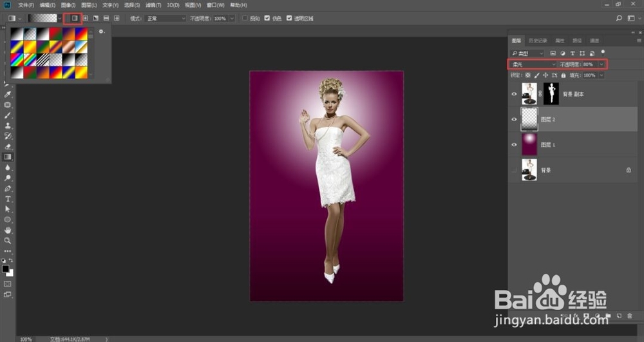
Task: Choose the copper gradient preset
Action: point(69,46)
